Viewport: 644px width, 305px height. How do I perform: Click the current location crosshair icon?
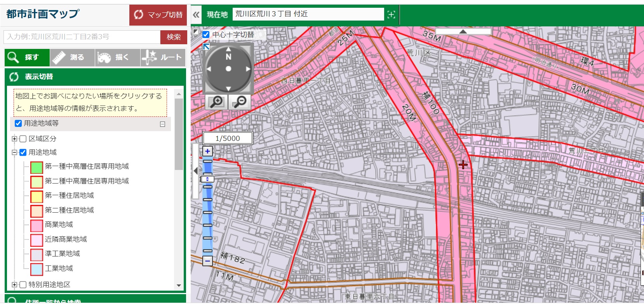[x=391, y=15]
